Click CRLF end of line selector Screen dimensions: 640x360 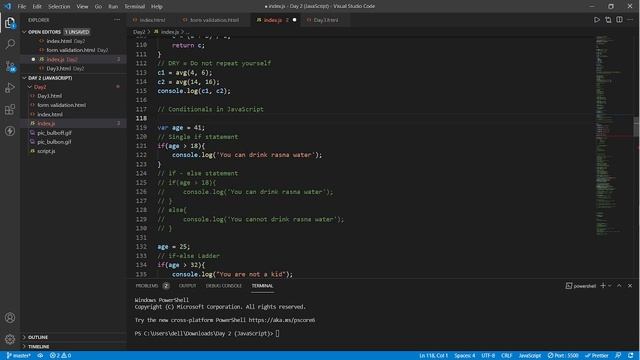coord(507,356)
